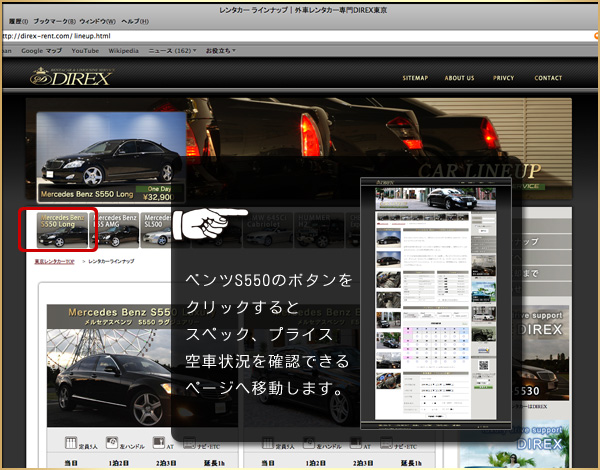Open the ウィンドウ (Window) menu
Viewport: 600px width, 470px height.
pos(97,21)
